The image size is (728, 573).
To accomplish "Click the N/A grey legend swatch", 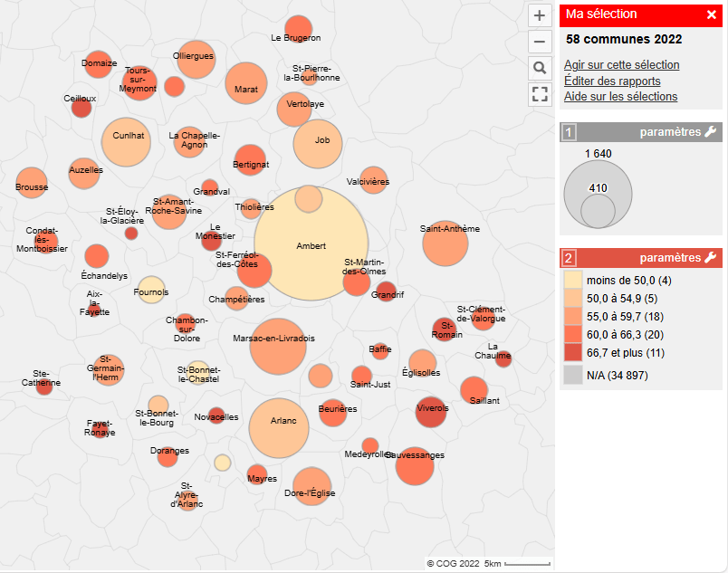I will point(573,375).
